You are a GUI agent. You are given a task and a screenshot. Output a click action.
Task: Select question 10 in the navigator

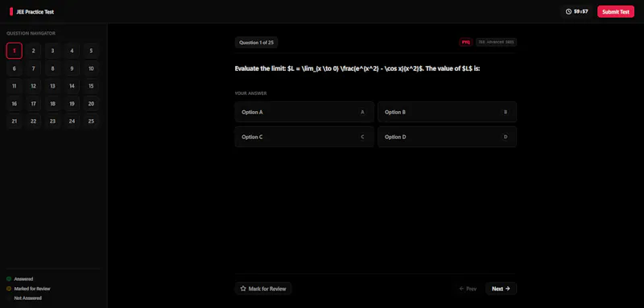click(91, 68)
